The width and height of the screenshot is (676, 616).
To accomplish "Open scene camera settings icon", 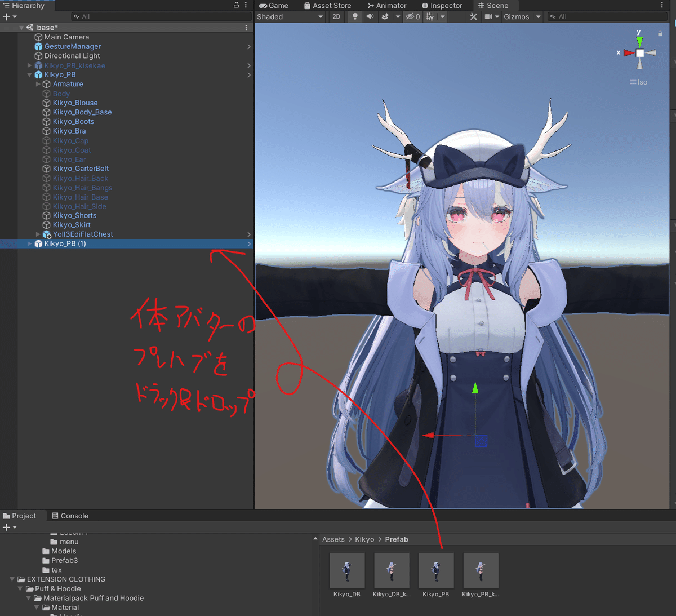I will pyautogui.click(x=488, y=16).
